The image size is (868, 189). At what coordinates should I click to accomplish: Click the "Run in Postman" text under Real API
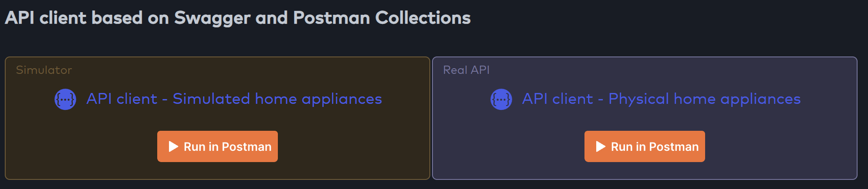(655, 147)
